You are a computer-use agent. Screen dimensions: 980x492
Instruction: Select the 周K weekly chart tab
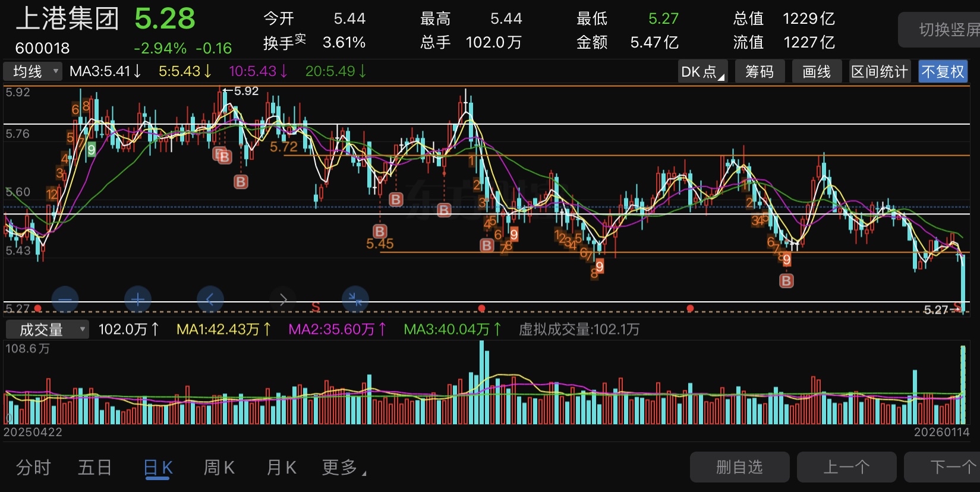[219, 468]
